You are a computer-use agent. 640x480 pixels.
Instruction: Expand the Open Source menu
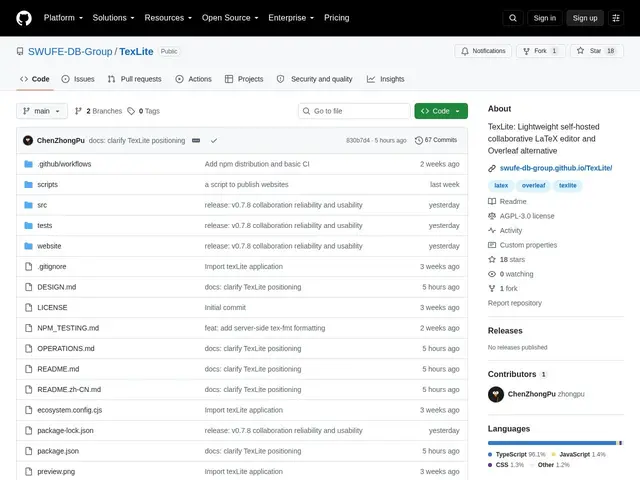point(230,18)
